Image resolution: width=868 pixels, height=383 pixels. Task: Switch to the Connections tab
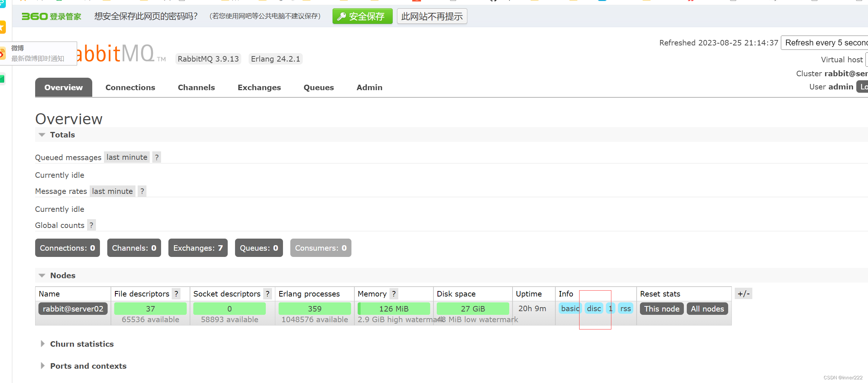[x=130, y=88]
